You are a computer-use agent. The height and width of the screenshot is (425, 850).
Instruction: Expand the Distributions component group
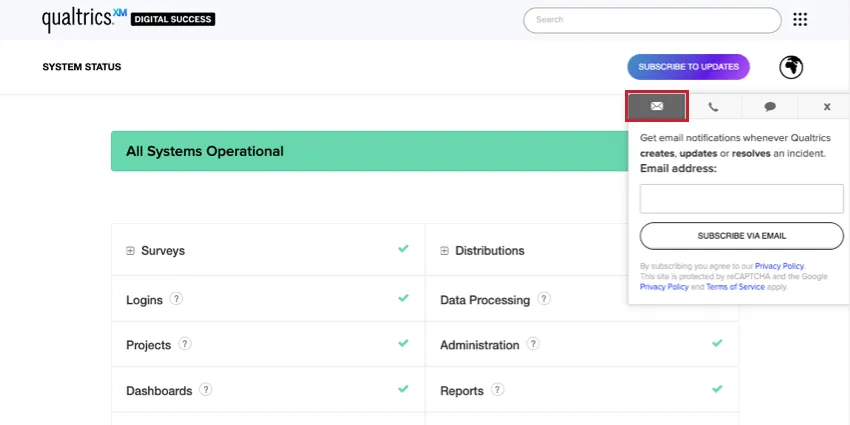[x=444, y=251]
